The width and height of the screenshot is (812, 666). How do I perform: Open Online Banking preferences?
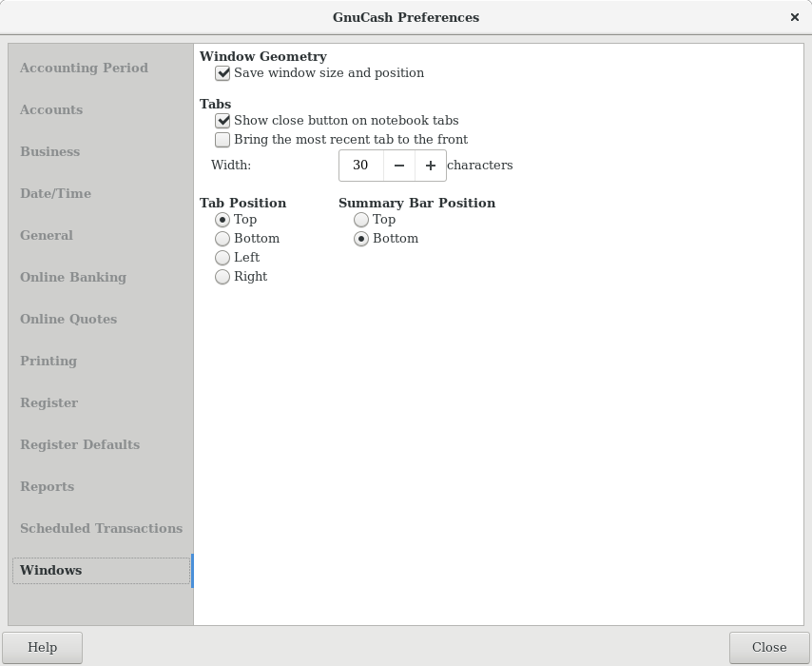[x=101, y=277]
